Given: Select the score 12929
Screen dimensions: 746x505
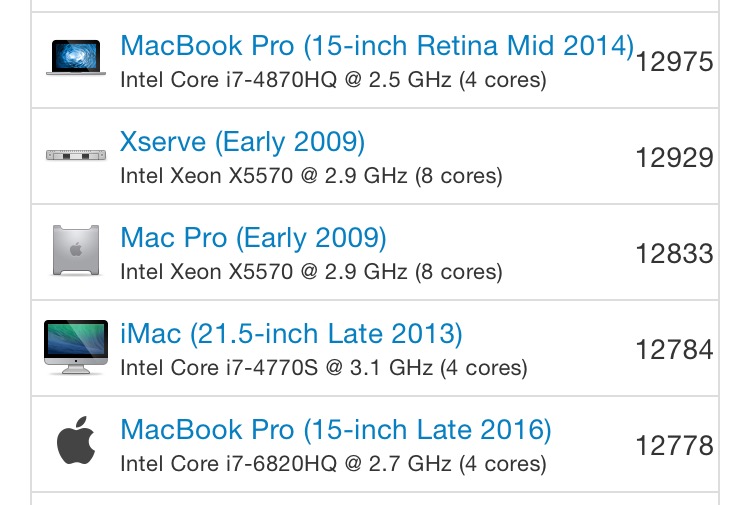Looking at the screenshot, I should click(x=675, y=158).
